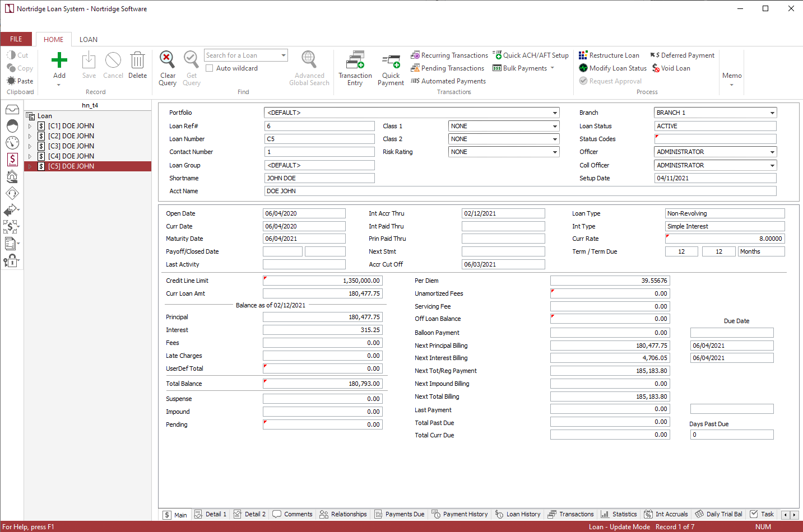Open the Payment History tab

pyautogui.click(x=460, y=514)
